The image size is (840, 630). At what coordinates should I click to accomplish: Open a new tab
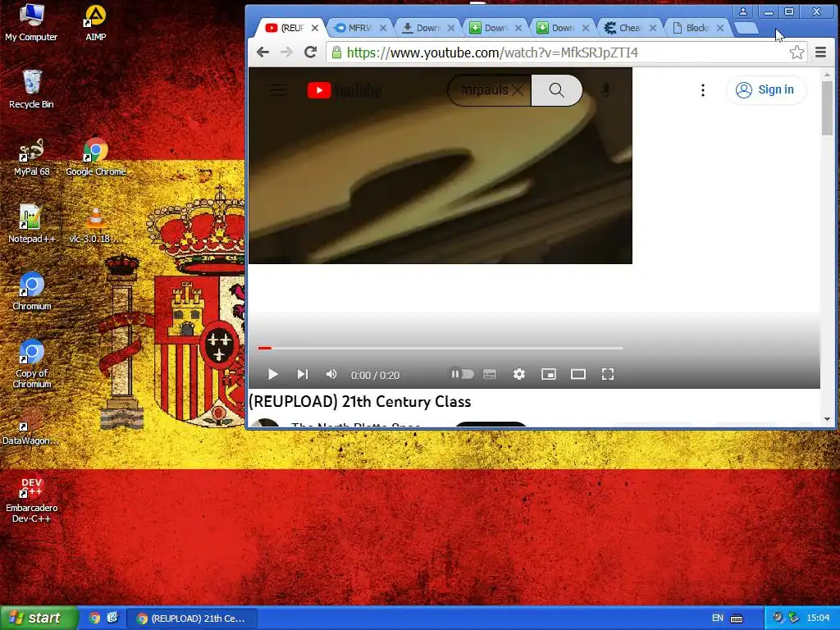tap(746, 28)
